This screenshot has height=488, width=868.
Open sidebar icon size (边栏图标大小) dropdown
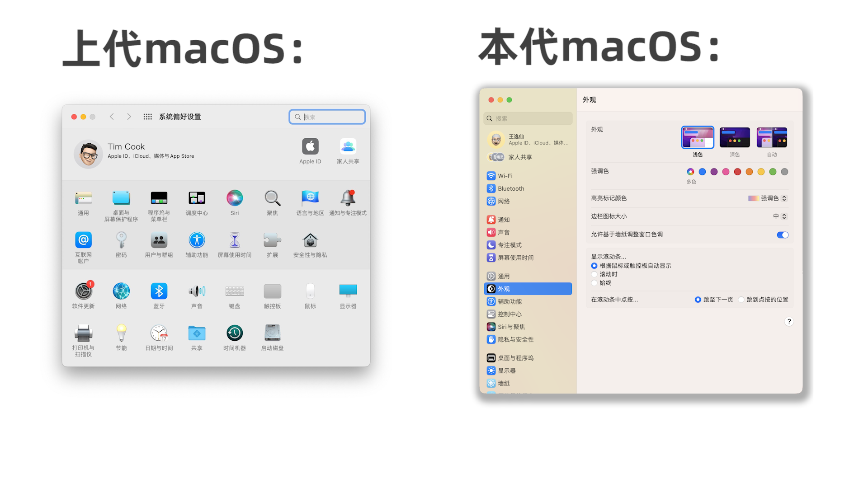coord(780,216)
